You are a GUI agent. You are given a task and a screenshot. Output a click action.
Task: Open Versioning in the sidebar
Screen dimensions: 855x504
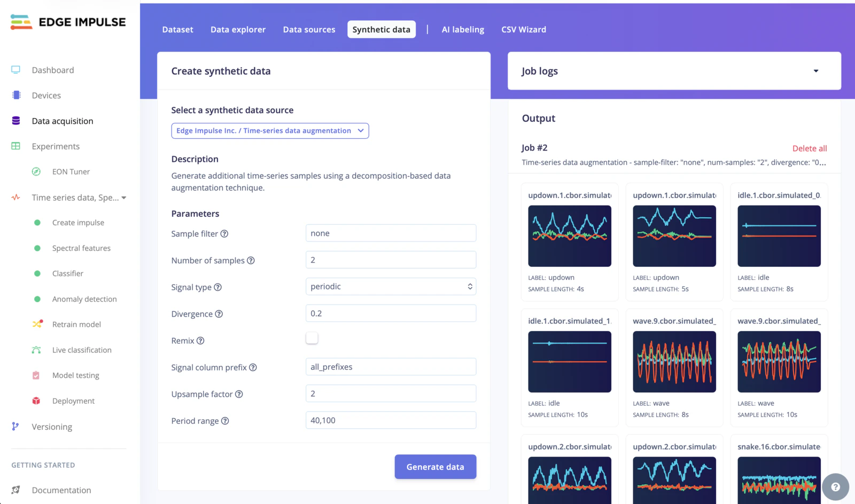[x=52, y=427]
